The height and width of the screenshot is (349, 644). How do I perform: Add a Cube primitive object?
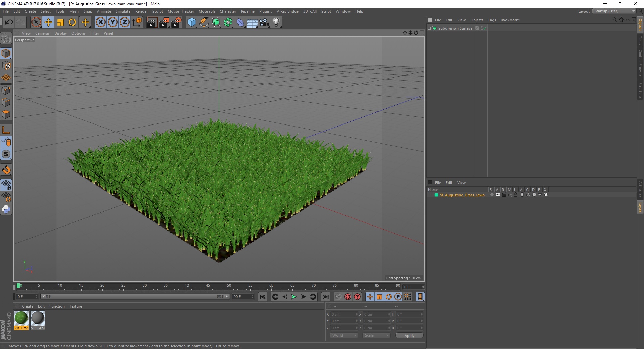[x=192, y=22]
